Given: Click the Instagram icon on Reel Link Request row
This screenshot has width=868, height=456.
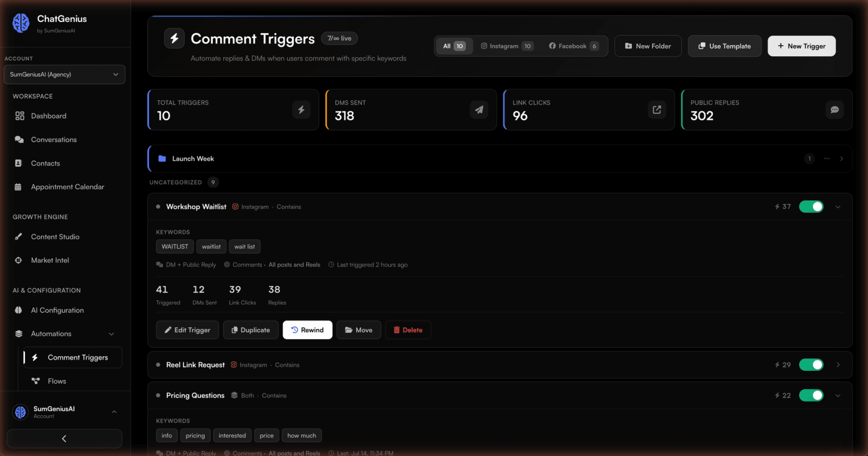Looking at the screenshot, I should tap(234, 364).
